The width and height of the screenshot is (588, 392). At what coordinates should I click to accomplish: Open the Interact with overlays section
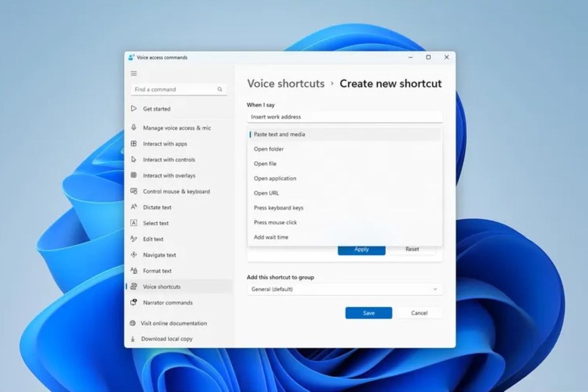tap(179, 176)
